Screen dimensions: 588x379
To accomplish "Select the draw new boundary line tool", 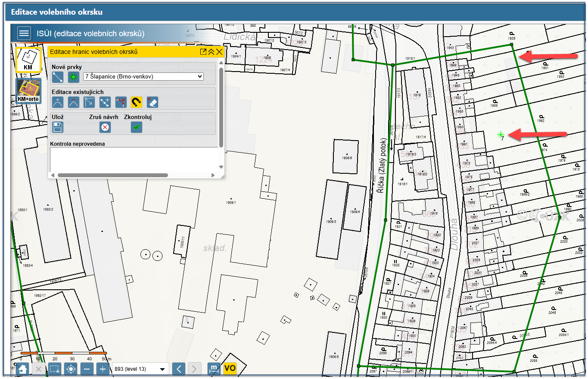I will pyautogui.click(x=58, y=77).
